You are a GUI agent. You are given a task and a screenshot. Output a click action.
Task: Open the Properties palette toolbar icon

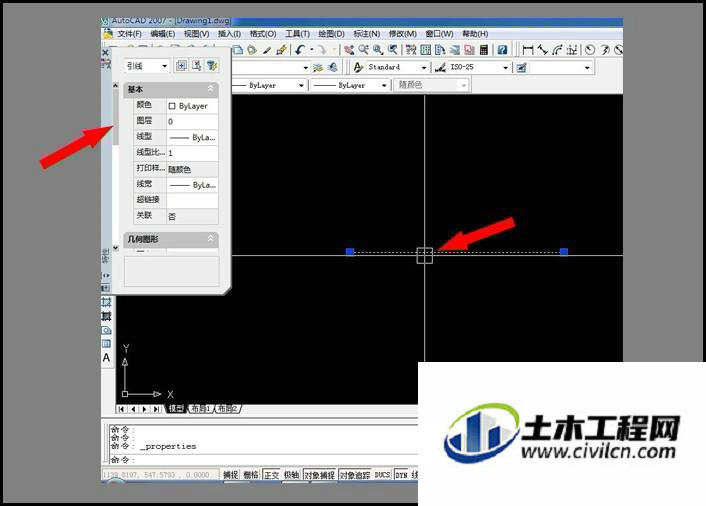(411, 50)
